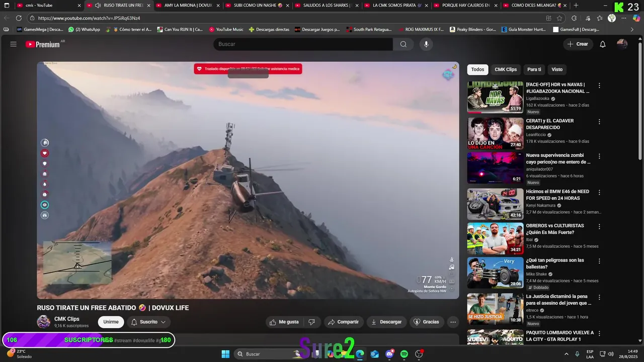Open CMK Clips channel avatar
The image size is (644, 362).
[44, 322]
